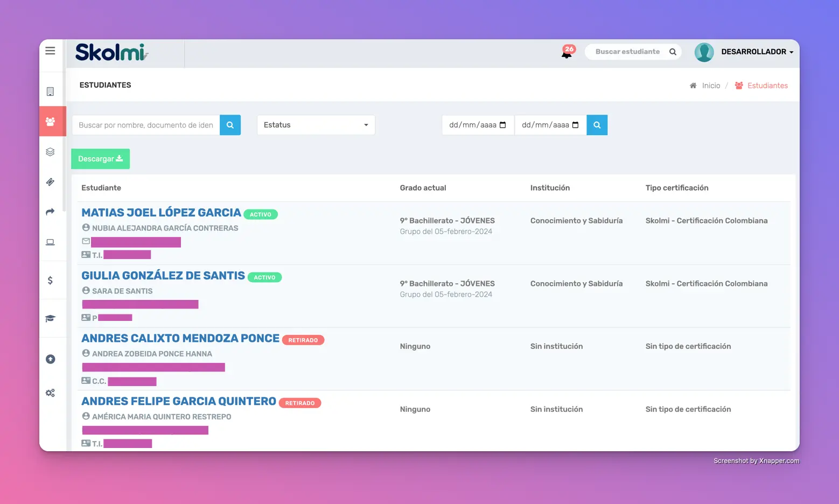Screen dimensions: 839x504
Task: Click the stacked layers sidebar icon
Action: pyautogui.click(x=50, y=152)
